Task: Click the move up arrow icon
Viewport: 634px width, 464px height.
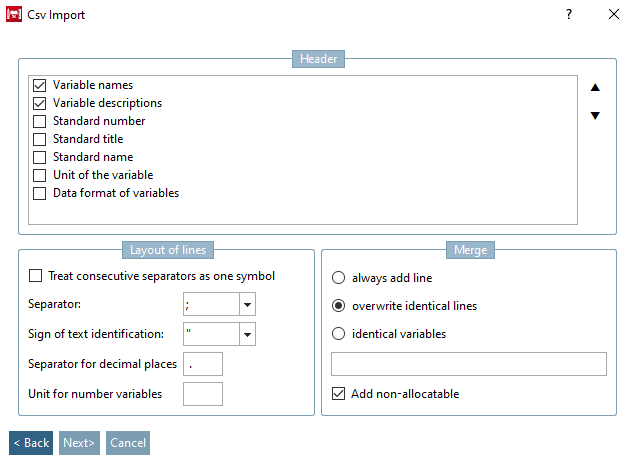Action: pyautogui.click(x=595, y=88)
